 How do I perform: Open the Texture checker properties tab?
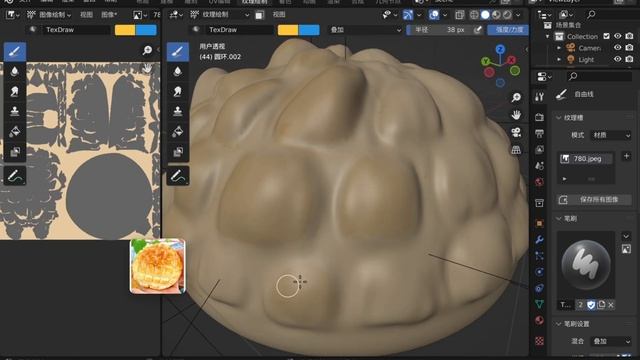click(539, 341)
